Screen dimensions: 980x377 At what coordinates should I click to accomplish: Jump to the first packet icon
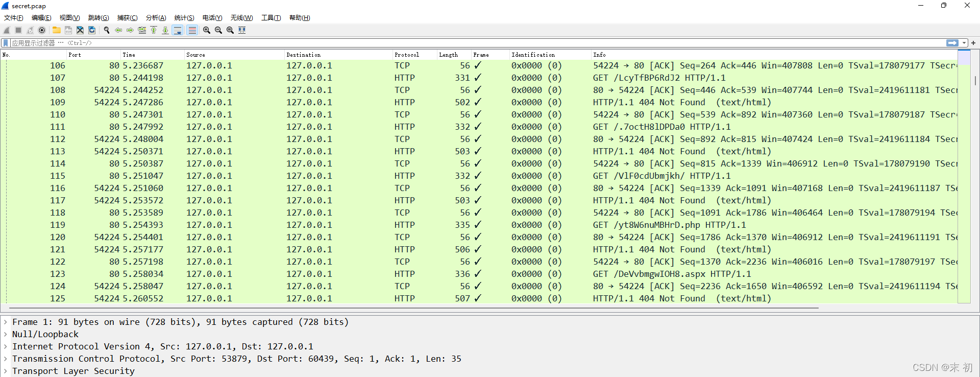[154, 30]
